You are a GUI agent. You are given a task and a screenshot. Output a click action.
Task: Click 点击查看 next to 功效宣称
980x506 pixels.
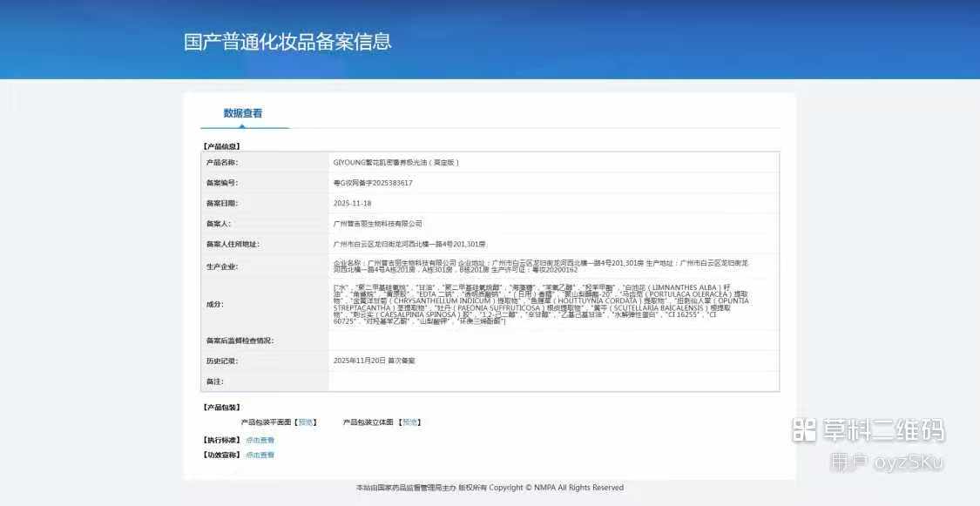[260, 455]
